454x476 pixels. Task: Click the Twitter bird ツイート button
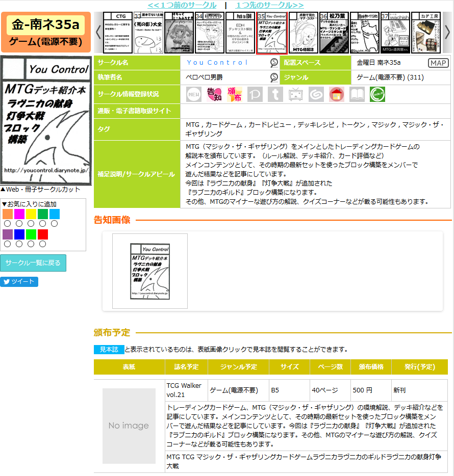coord(19,282)
